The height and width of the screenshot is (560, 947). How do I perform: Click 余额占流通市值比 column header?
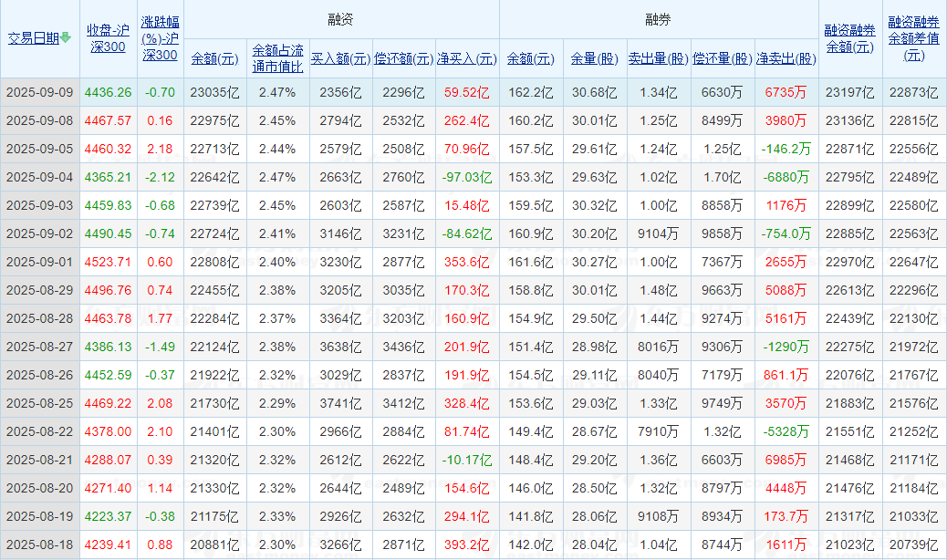[278, 58]
